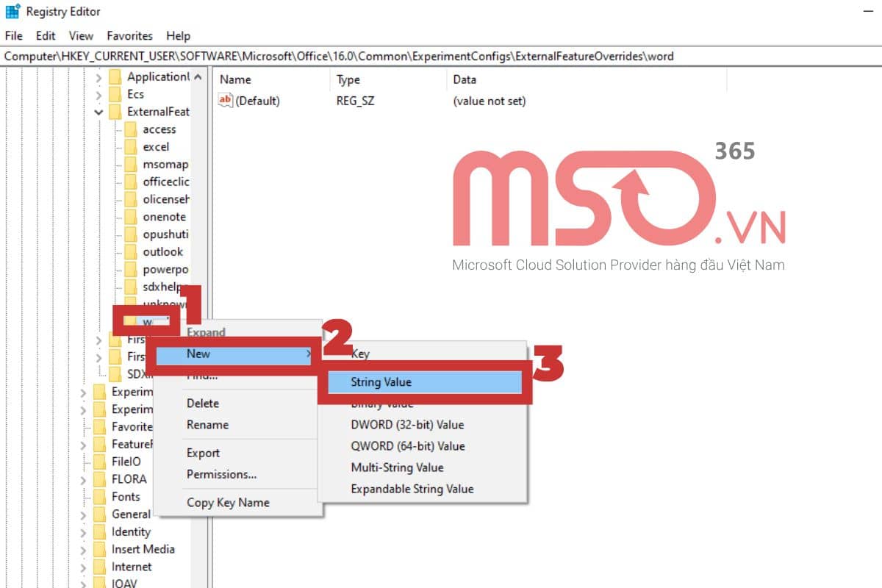Open the View menu

[81, 35]
